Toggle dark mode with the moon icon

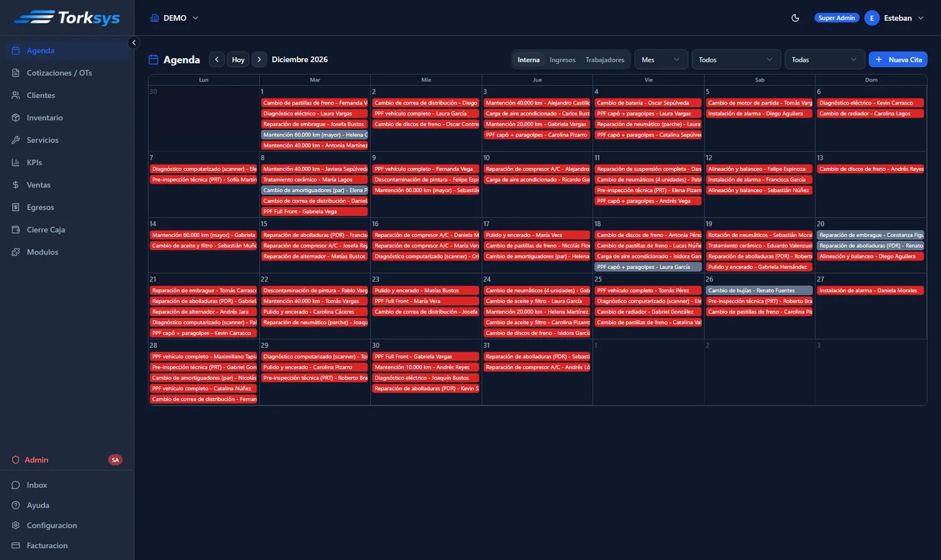tap(795, 18)
